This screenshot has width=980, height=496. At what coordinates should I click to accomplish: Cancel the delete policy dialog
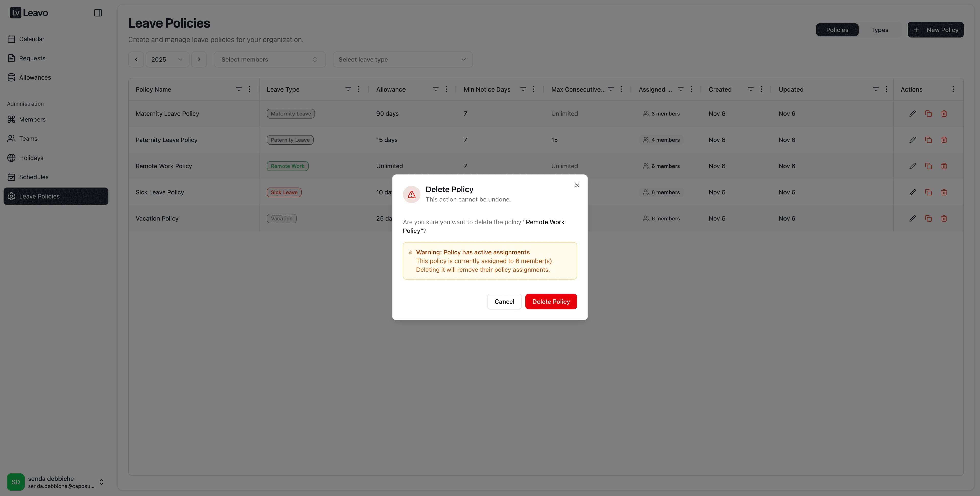pyautogui.click(x=504, y=302)
